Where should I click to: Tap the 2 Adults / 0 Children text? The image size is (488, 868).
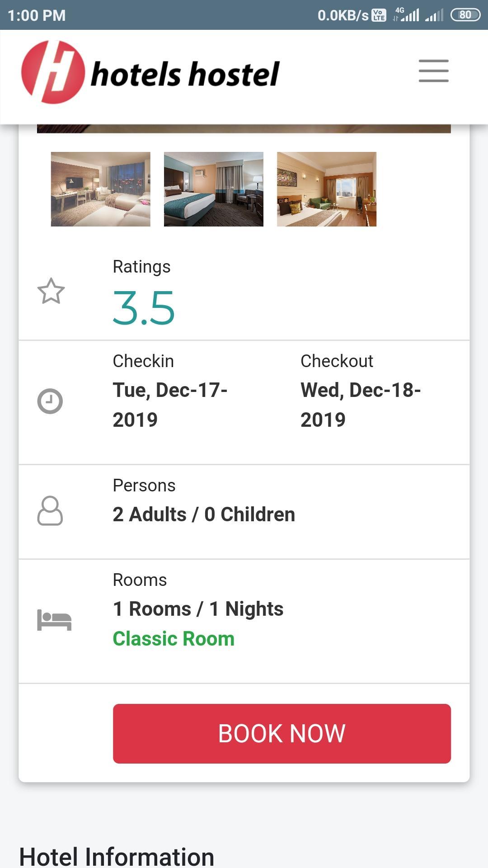(x=204, y=514)
